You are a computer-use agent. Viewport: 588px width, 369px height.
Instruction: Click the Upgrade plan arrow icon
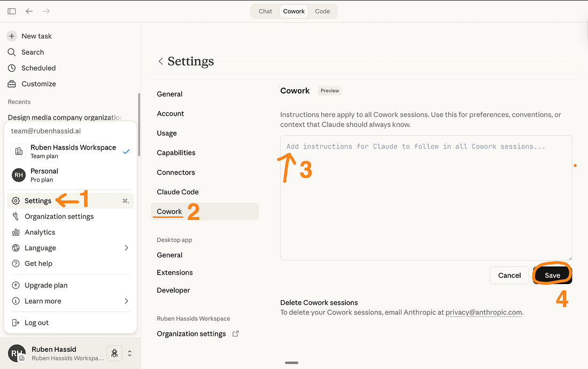click(x=16, y=286)
